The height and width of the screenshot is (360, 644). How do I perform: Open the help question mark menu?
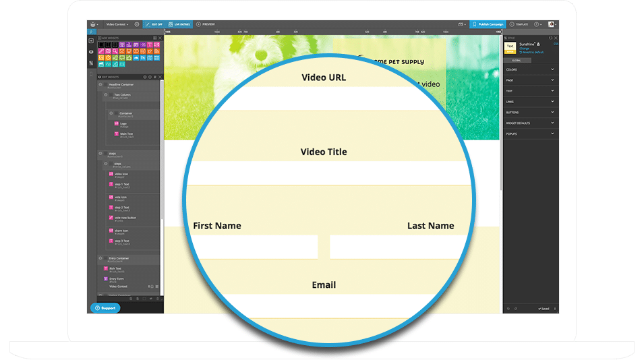tap(537, 24)
